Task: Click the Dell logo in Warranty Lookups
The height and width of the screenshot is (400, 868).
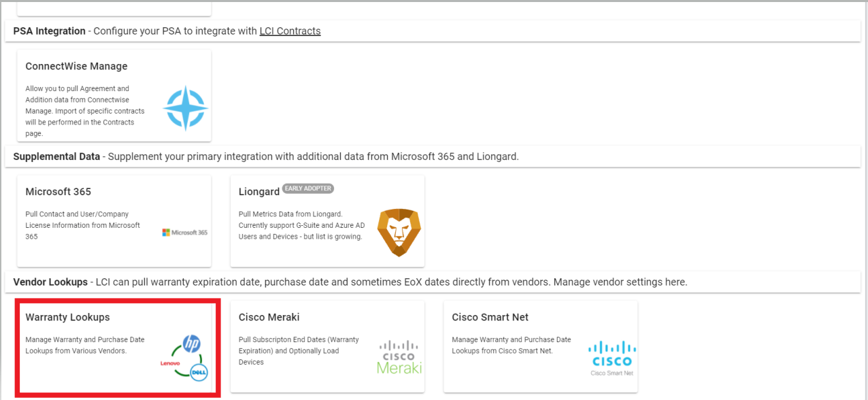Action: [199, 372]
